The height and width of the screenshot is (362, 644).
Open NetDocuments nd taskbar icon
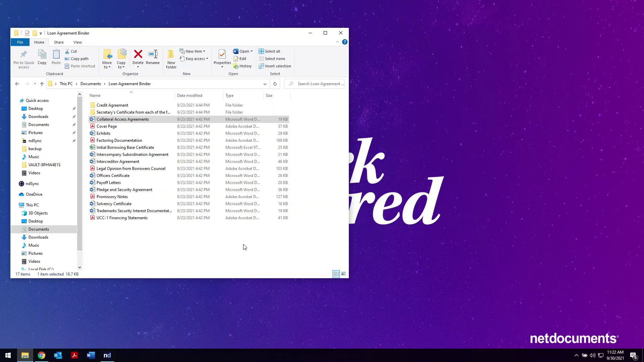click(x=107, y=355)
